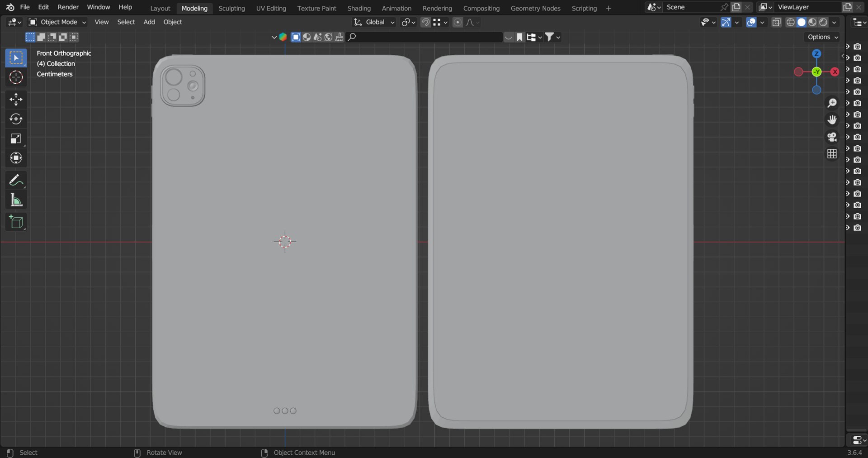
Task: Open the outliner filter dropdown
Action: (x=552, y=37)
